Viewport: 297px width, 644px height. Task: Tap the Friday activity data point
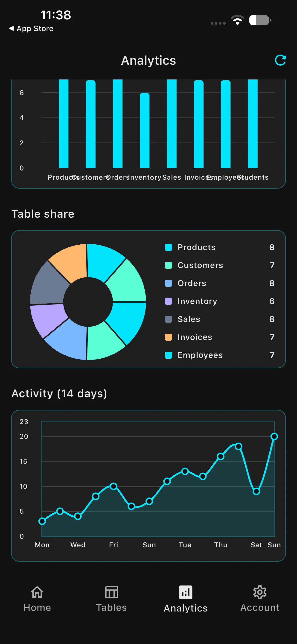pyautogui.click(x=114, y=486)
